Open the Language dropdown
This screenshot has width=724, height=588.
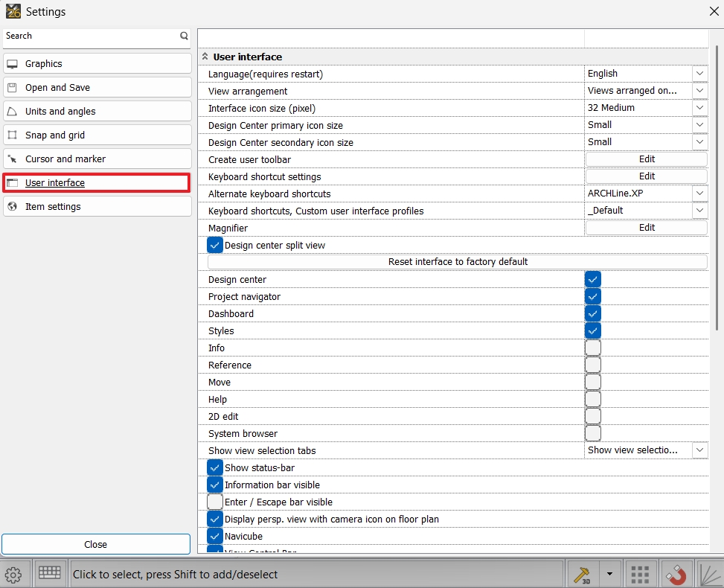pyautogui.click(x=699, y=74)
